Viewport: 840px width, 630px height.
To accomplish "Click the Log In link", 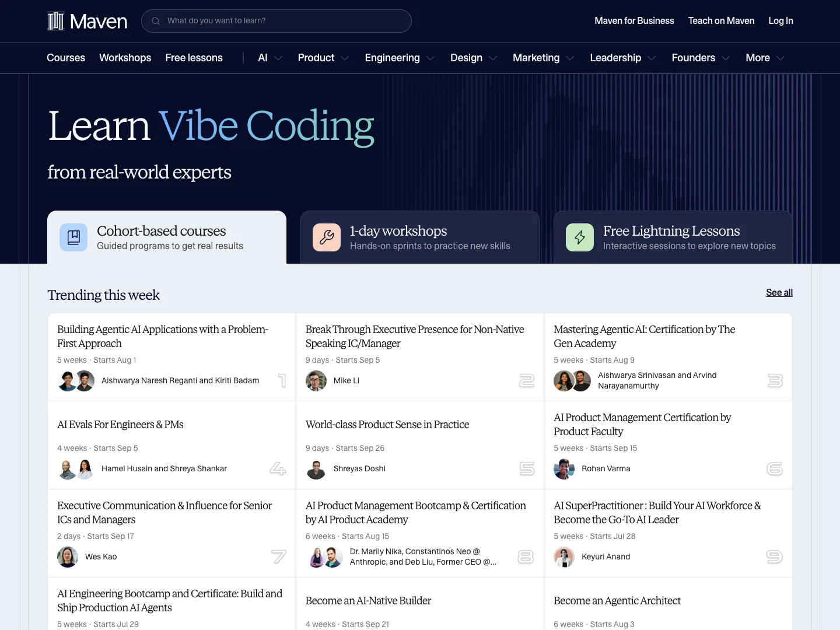I will tap(780, 21).
